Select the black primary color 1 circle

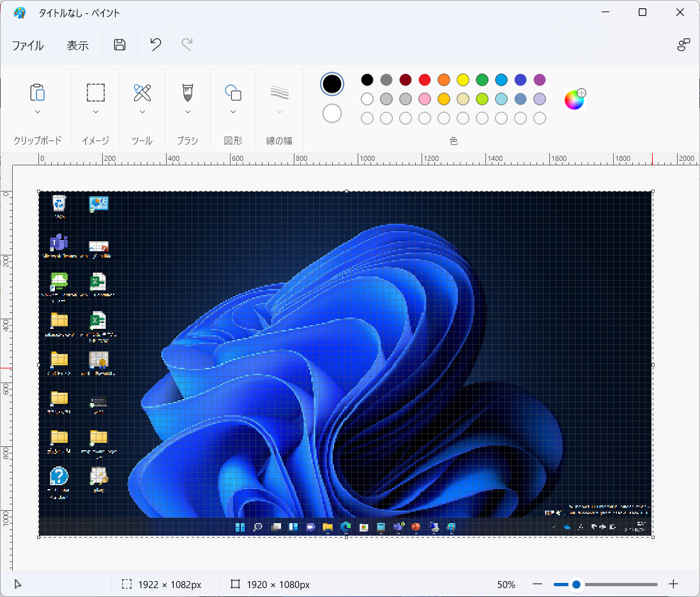click(331, 84)
